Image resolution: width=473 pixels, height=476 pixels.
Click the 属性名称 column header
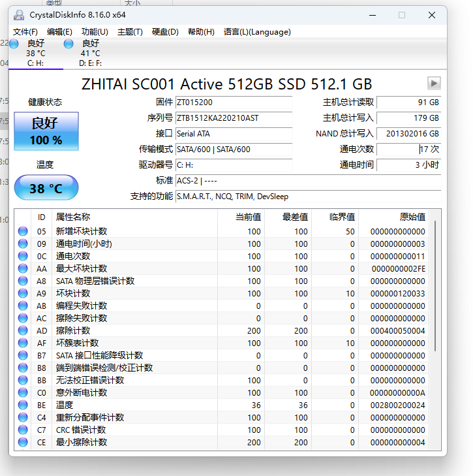134,217
